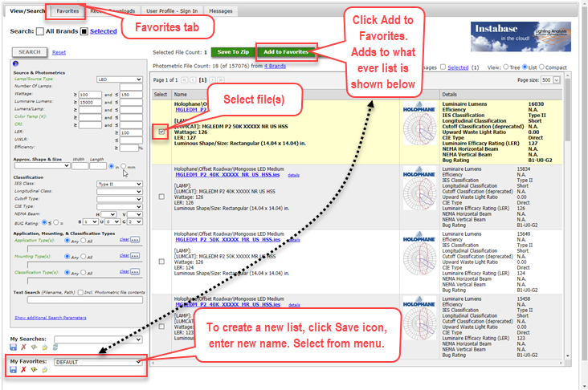Open the Approx. Shape dropdown
588x390 pixels.
point(42,165)
